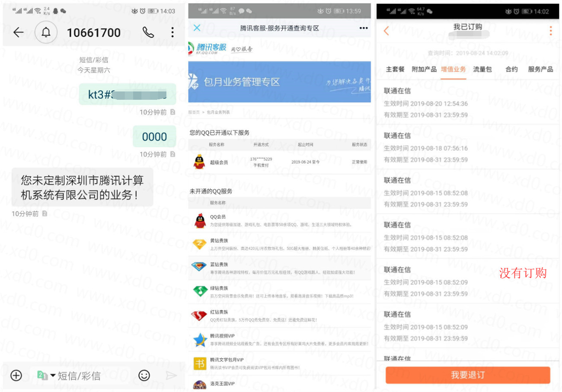This screenshot has width=562, height=392.
Task: Switch to the 主套餐 tab
Action: pyautogui.click(x=395, y=69)
